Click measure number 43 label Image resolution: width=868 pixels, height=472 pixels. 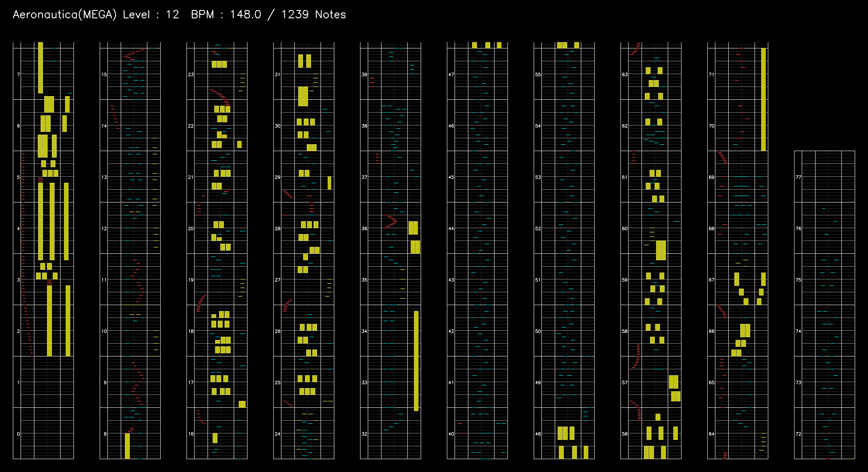pyautogui.click(x=451, y=280)
